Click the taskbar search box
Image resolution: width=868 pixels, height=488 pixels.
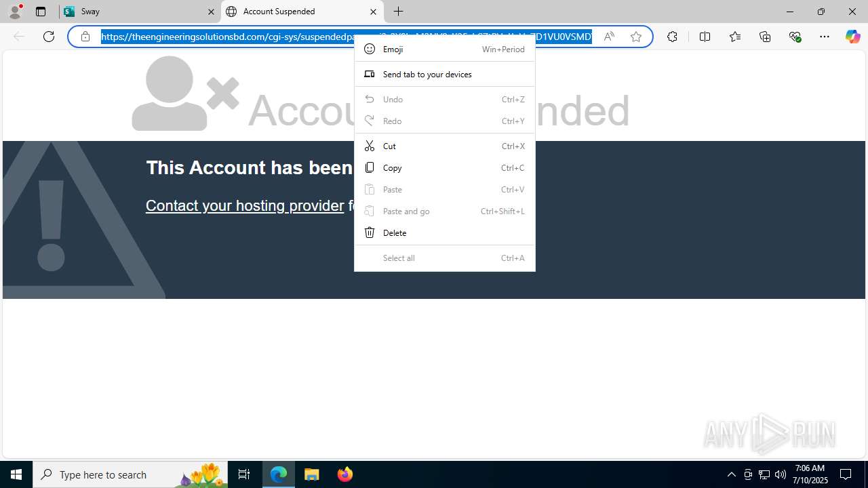coord(130,474)
